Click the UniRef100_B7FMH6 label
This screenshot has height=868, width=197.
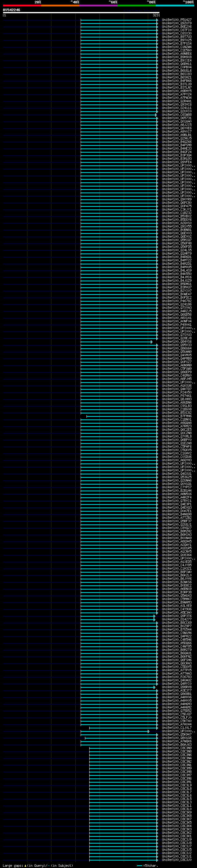point(176,417)
